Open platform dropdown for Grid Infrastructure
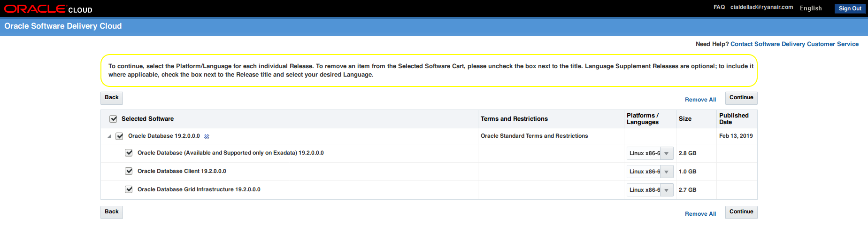This screenshot has width=868, height=243. (666, 190)
